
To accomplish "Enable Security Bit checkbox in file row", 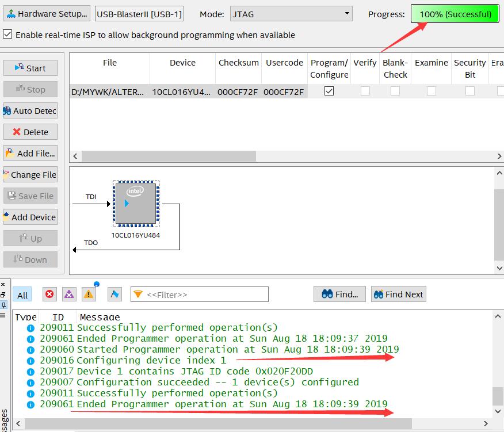I will tap(470, 91).
